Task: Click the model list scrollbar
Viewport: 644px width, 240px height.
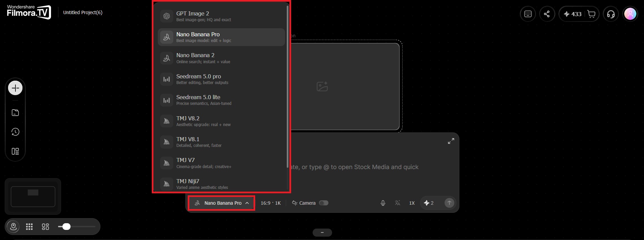Action: [287, 86]
